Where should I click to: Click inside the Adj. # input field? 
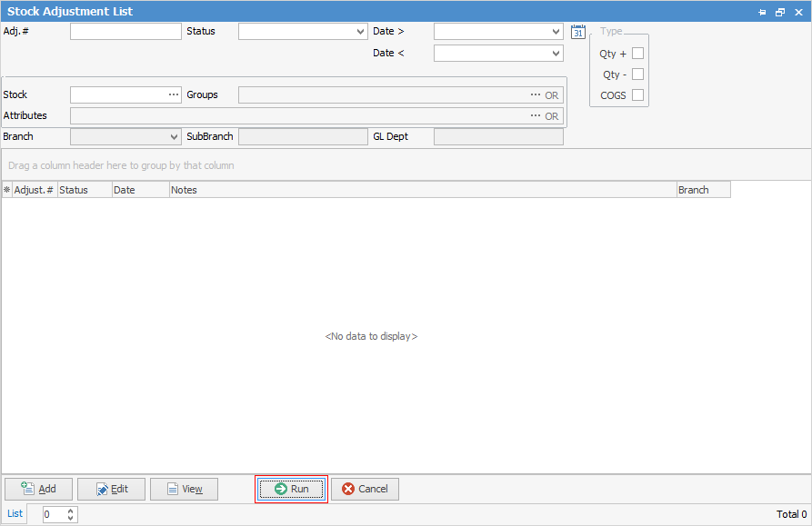125,31
